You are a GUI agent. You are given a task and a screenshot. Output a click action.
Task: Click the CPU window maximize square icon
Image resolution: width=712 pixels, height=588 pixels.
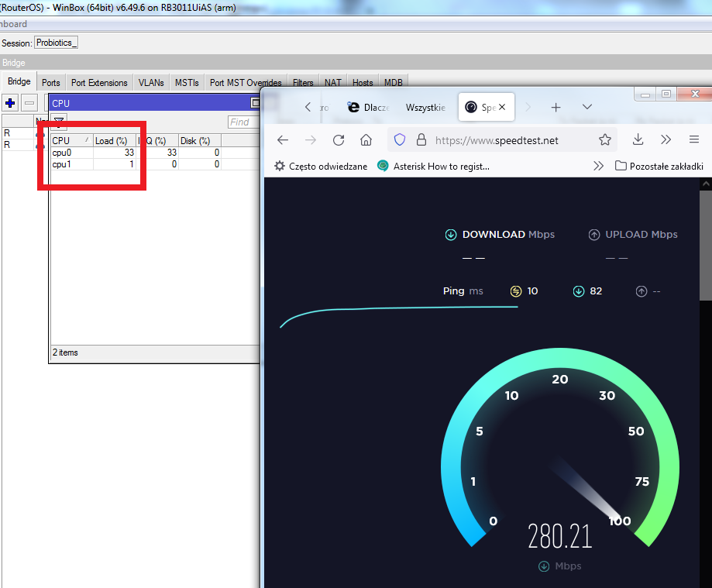tap(255, 103)
